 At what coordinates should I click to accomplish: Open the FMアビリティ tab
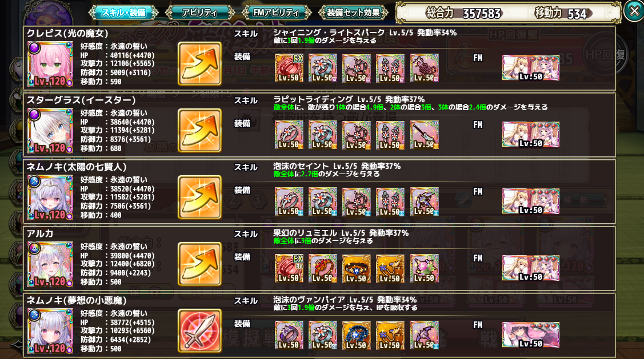coord(276,13)
